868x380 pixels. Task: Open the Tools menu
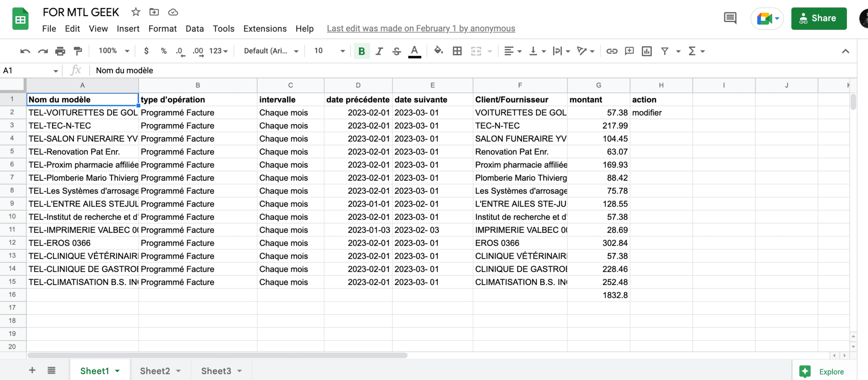223,28
